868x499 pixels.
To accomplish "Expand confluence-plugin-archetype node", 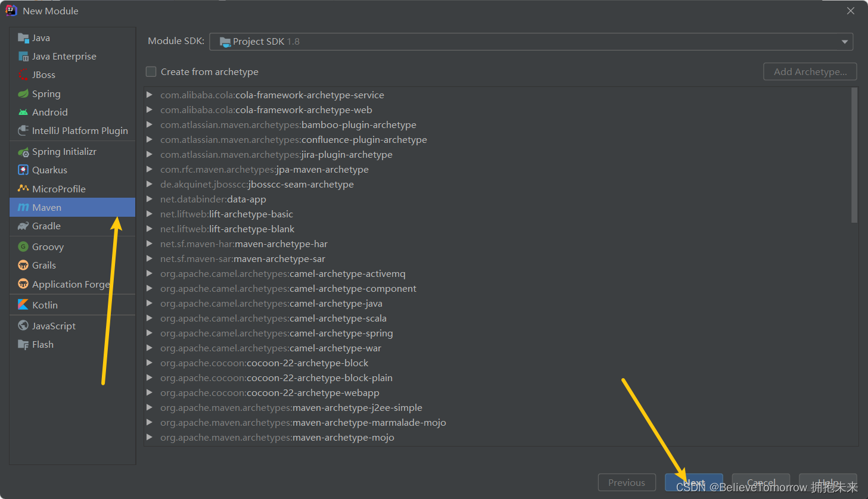I will 150,139.
